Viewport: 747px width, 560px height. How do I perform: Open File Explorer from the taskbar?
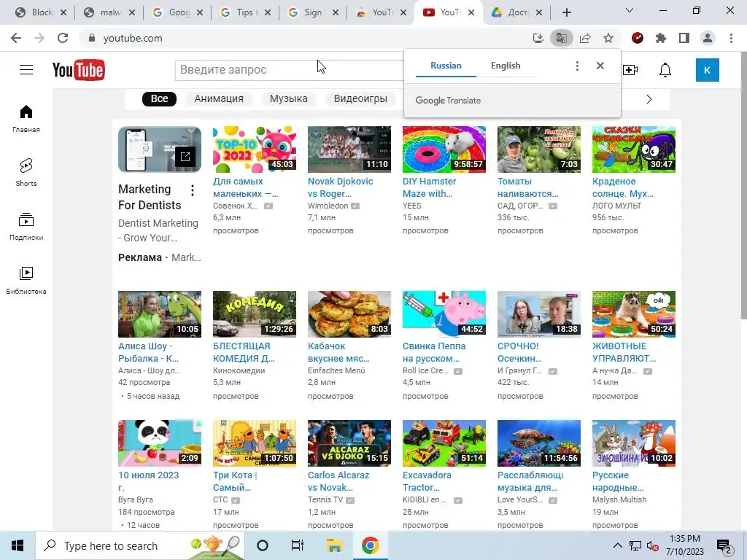(x=334, y=545)
